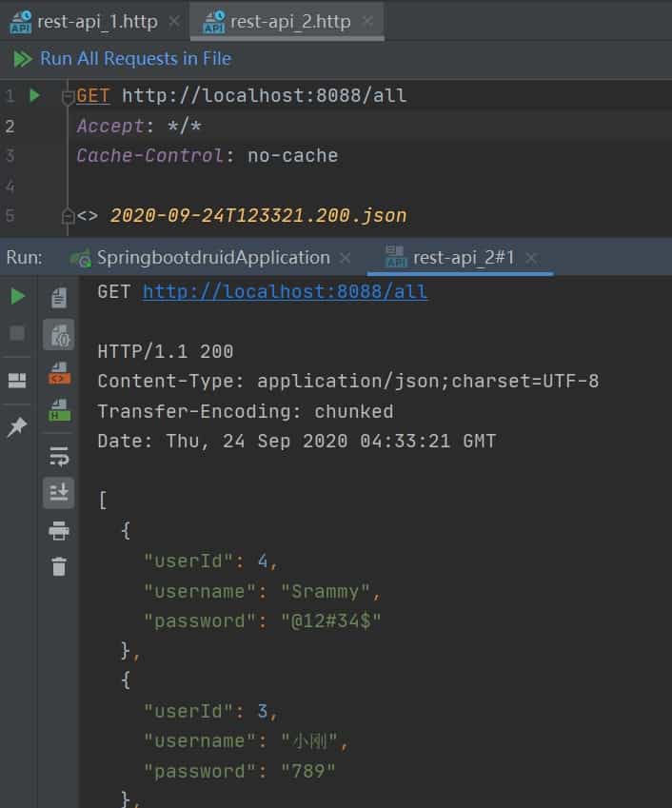Click the layout restore icon in Run sidebar
The height and width of the screenshot is (808, 672).
[x=17, y=381]
